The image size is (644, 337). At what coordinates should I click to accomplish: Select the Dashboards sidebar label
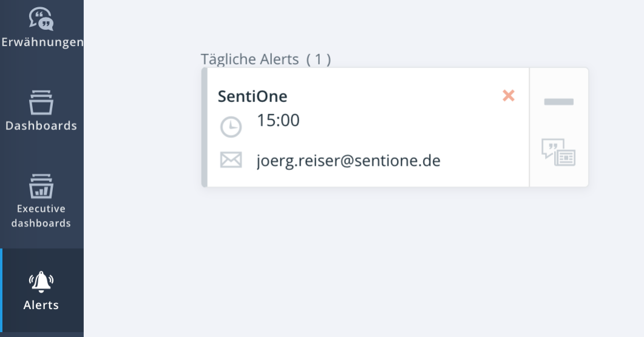[41, 126]
